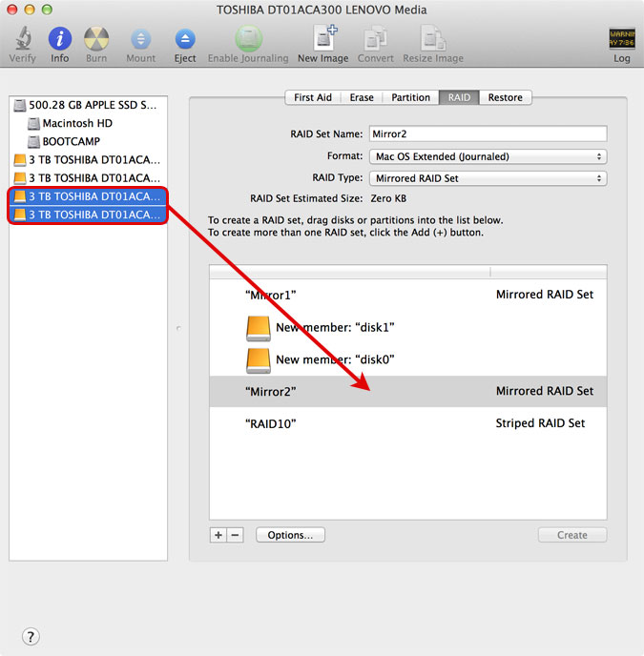Open the Info toolbar icon

[59, 40]
